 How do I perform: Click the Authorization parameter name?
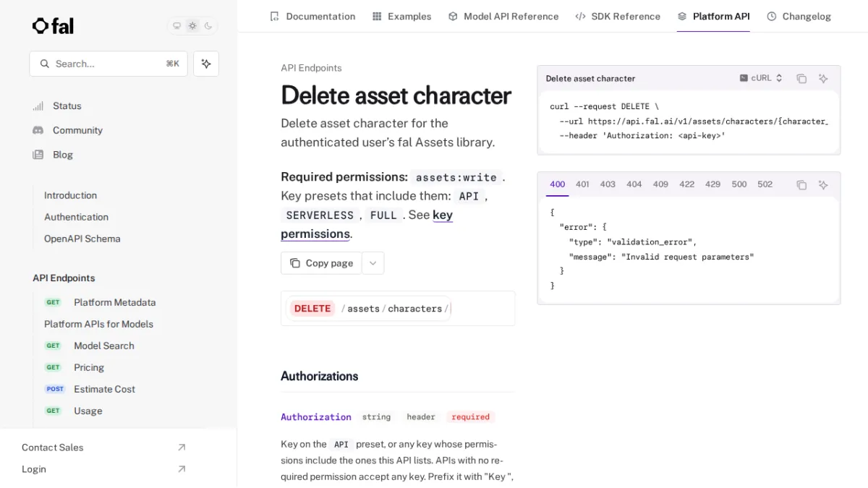click(x=316, y=417)
